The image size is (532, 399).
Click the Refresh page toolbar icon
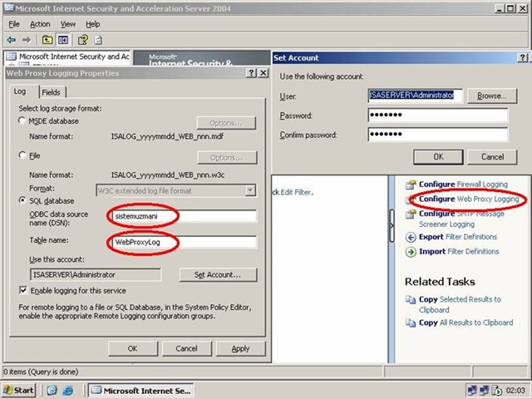click(x=98, y=41)
